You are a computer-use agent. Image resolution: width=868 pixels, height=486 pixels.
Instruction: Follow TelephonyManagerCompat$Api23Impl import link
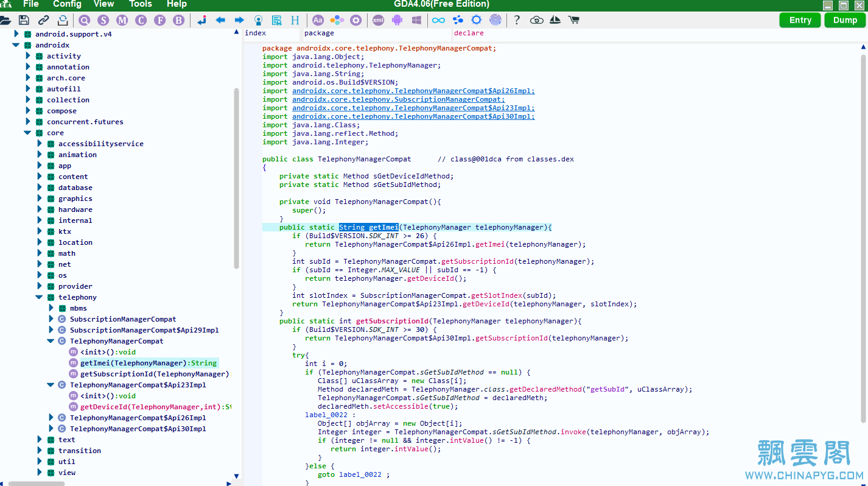[413, 108]
